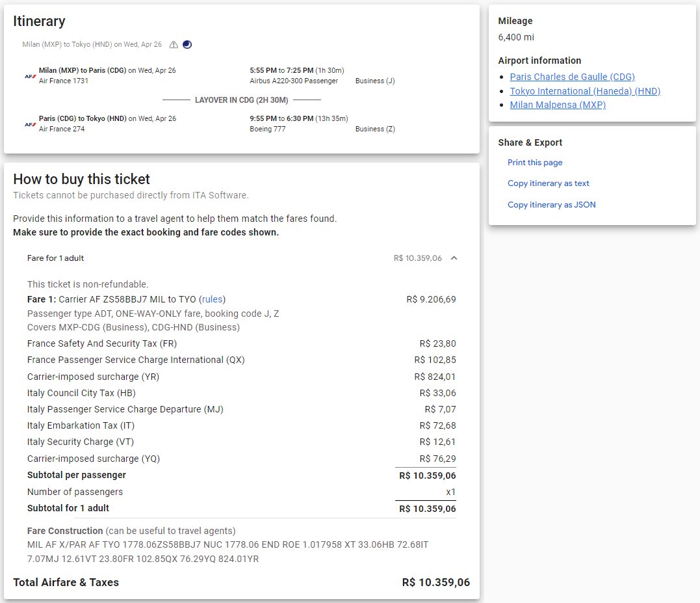Click the 'Business (J)' cabin label
This screenshot has width=700, height=603.
coord(375,81)
